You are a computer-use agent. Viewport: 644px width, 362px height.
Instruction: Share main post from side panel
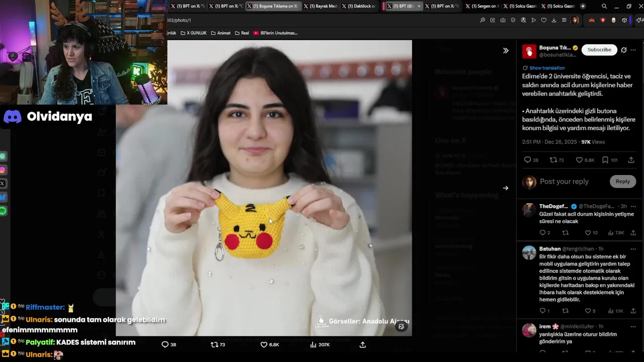(x=631, y=160)
